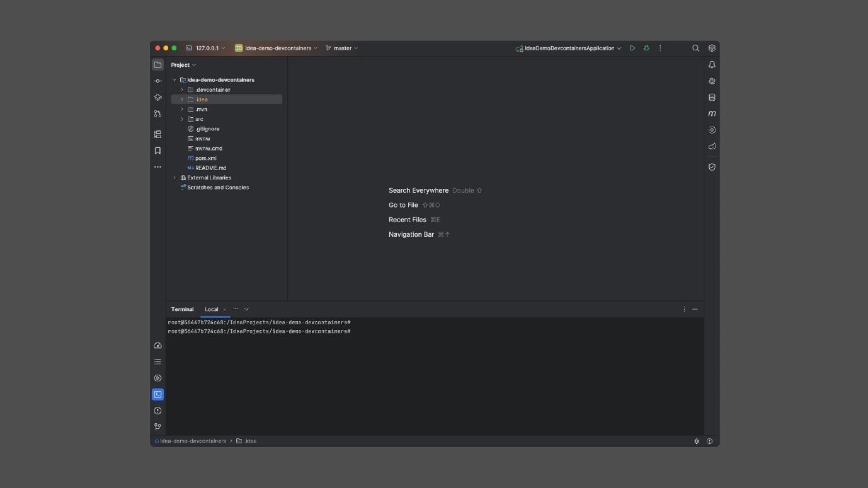This screenshot has width=868, height=488.
Task: Run the IdeaDemoDevcontainersApplication
Action: pos(632,48)
